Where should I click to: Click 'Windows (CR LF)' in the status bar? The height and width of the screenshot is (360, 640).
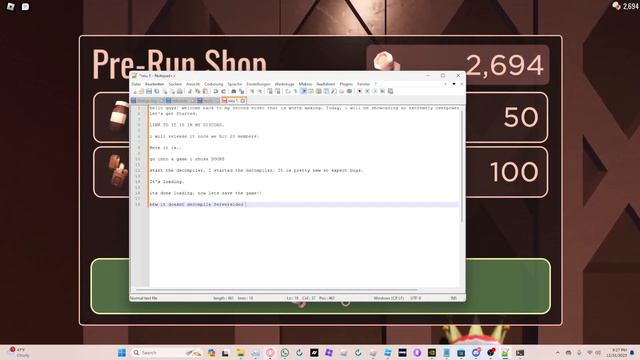coord(389,298)
